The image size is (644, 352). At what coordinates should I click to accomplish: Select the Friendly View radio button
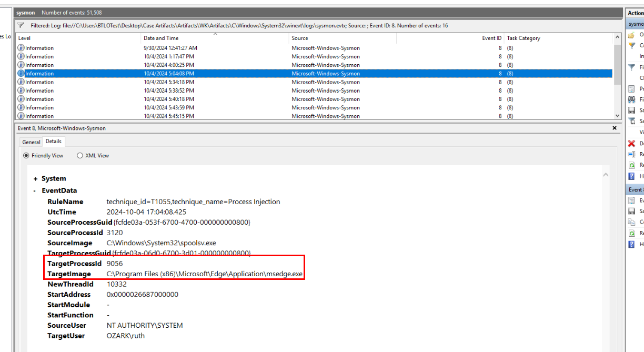26,156
